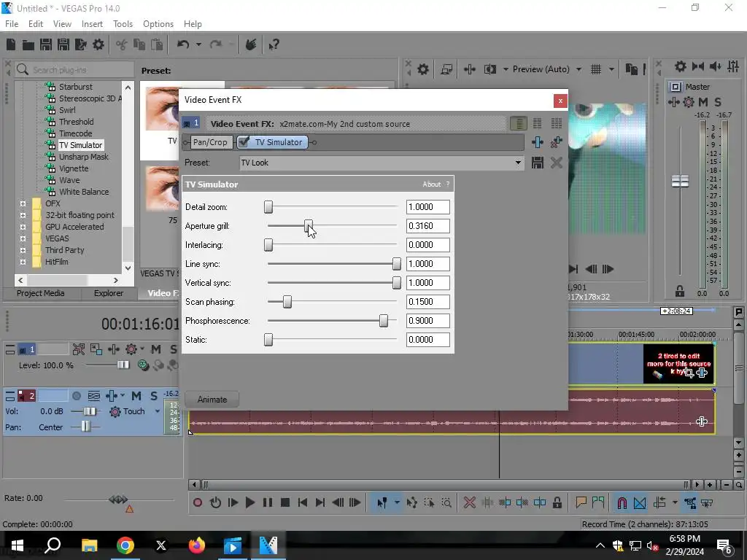
Task: Click the Play button in transport bar
Action: pos(249,502)
